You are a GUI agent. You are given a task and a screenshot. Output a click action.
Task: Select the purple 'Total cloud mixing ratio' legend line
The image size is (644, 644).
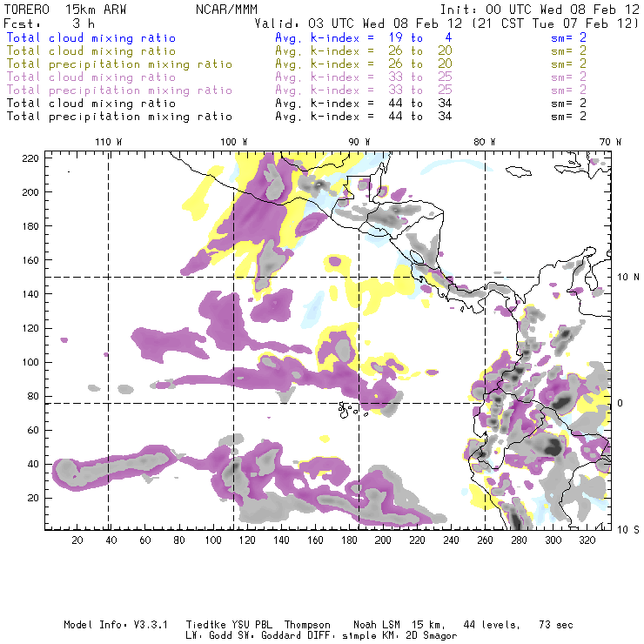click(91, 77)
